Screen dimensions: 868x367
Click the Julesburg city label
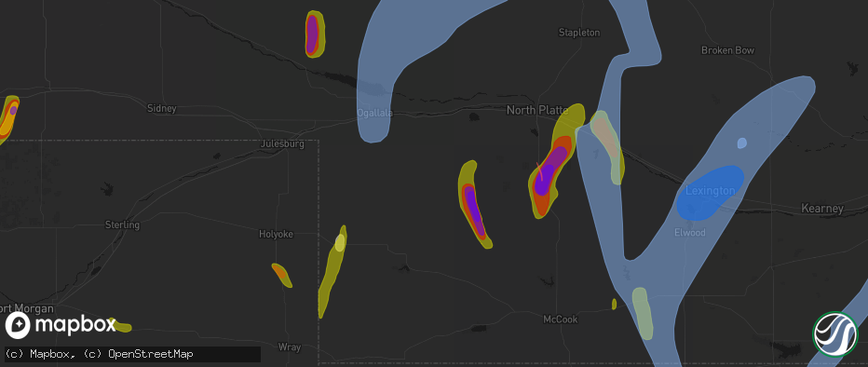[x=283, y=144]
